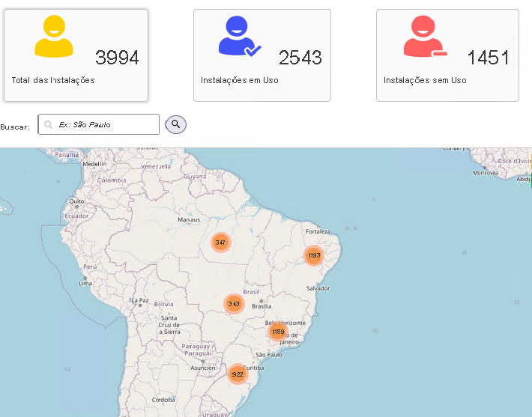The image size is (532, 417).
Task: Click the La Paz map label
Action: 140,300
